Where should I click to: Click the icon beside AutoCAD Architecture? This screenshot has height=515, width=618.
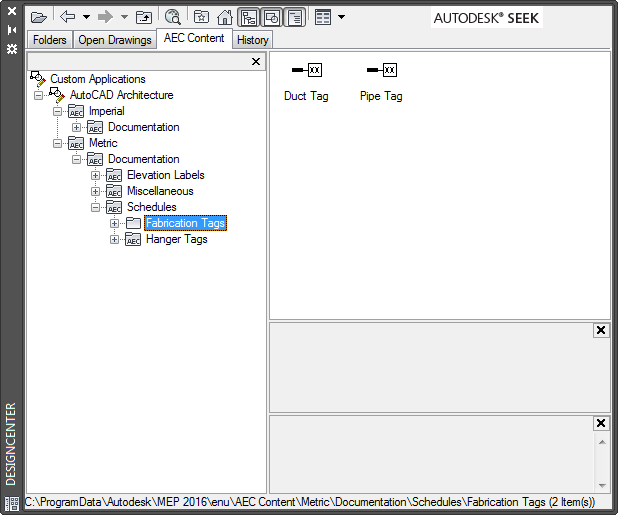[57, 95]
